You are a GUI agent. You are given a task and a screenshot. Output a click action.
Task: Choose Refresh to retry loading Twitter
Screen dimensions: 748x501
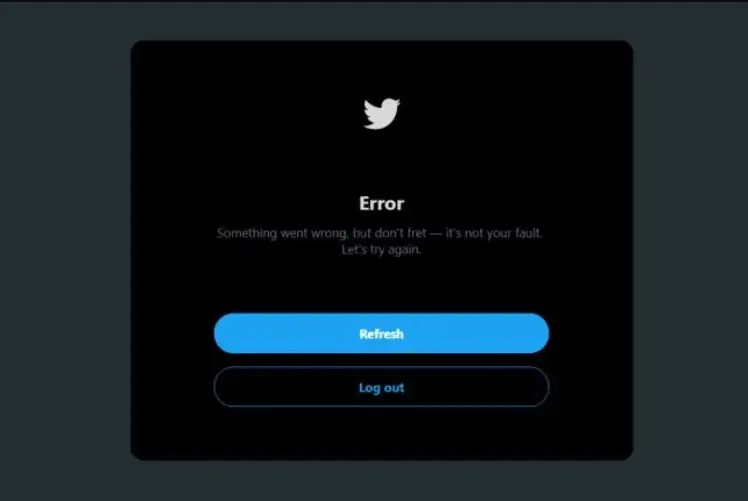click(381, 334)
